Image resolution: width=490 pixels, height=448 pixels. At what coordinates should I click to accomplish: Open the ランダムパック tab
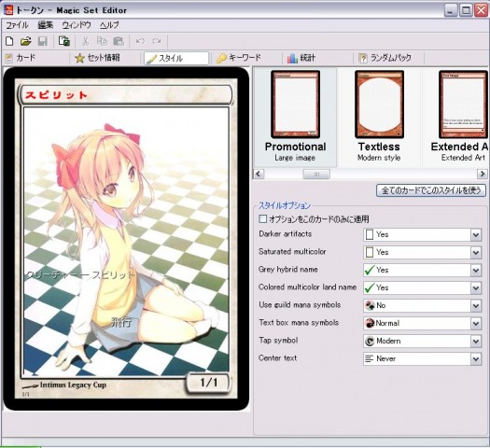coord(389,58)
